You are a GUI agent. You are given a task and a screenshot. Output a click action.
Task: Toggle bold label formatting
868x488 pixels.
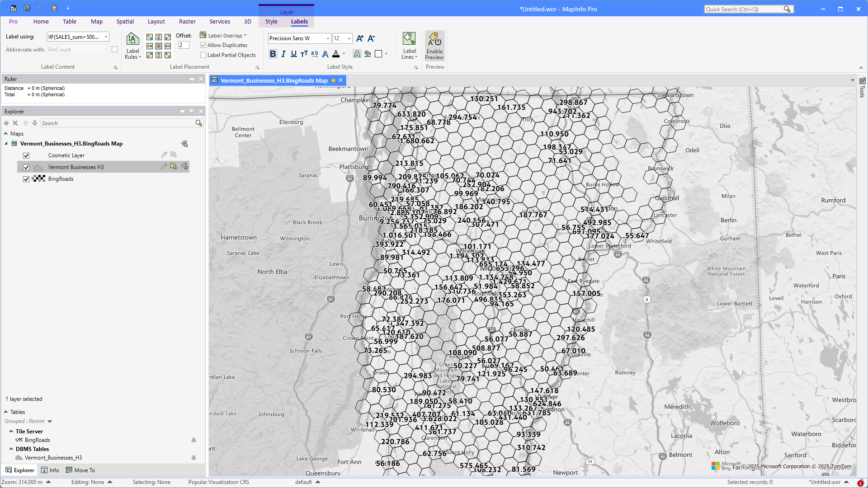point(273,54)
